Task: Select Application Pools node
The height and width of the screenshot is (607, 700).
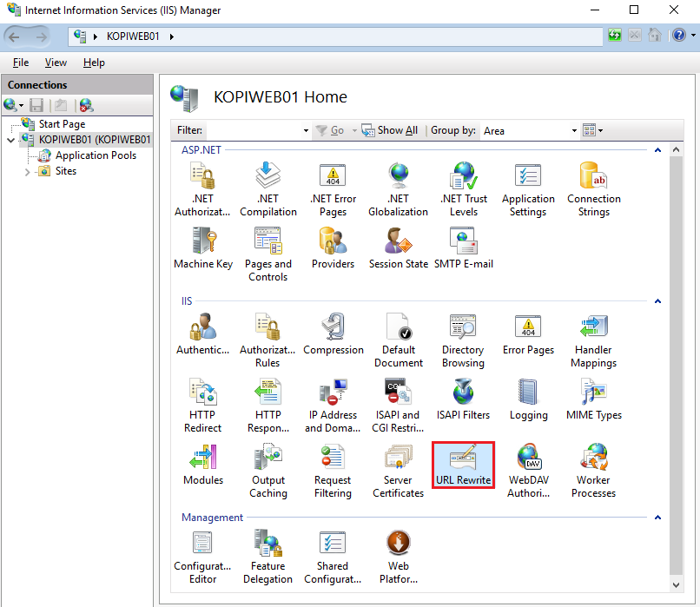Action: pos(96,155)
